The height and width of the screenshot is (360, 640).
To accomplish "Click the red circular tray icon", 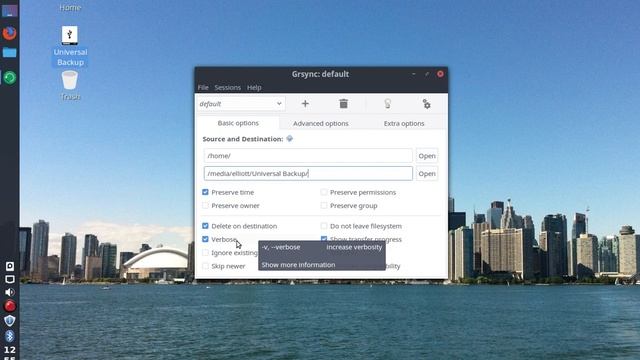I will point(10,306).
